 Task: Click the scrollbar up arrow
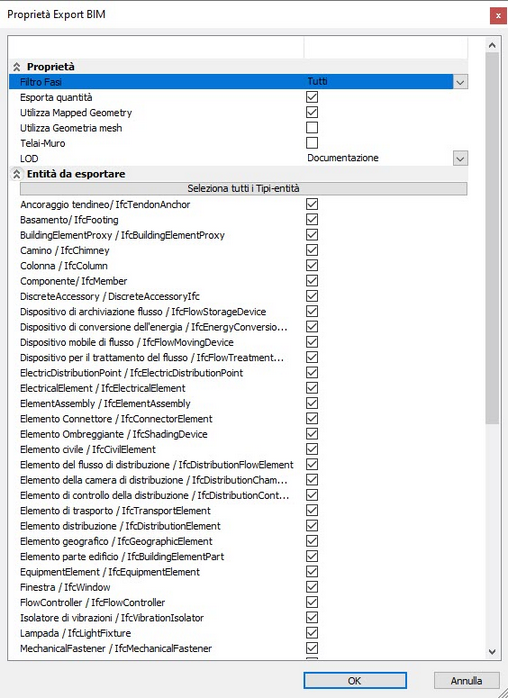492,45
